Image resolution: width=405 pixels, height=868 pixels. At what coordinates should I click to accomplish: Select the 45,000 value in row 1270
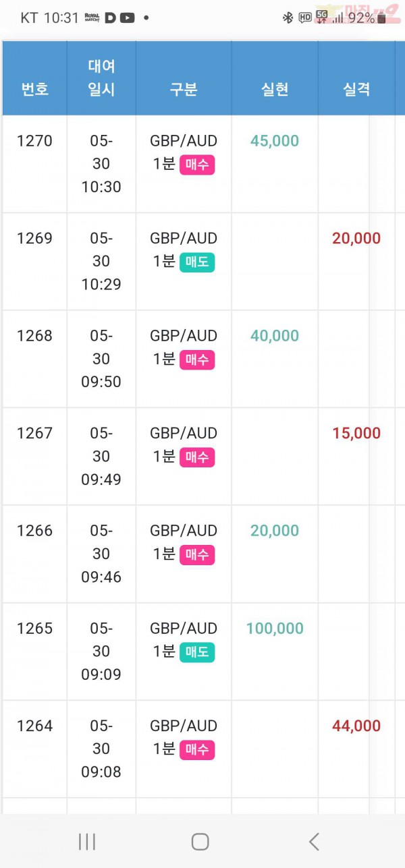275,141
